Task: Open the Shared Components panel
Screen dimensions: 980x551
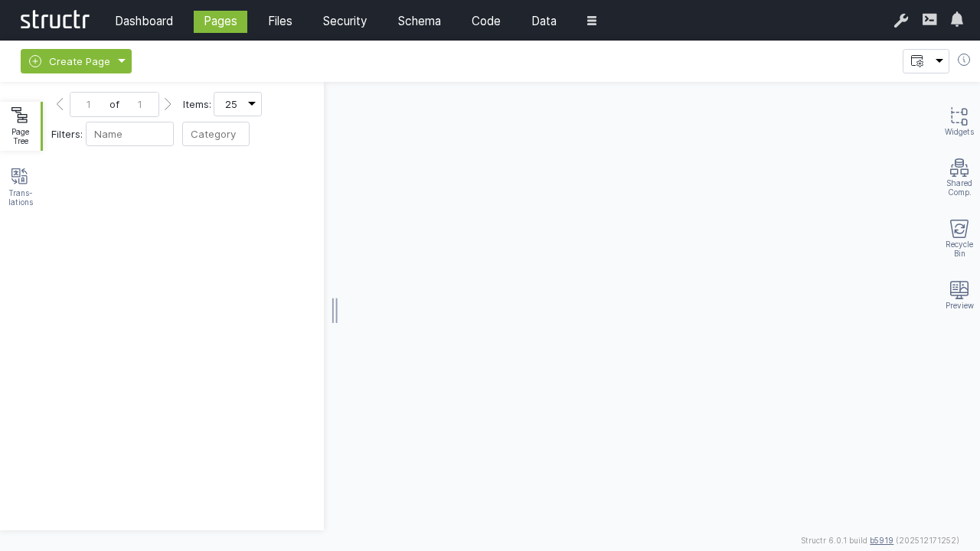Action: pos(959,177)
